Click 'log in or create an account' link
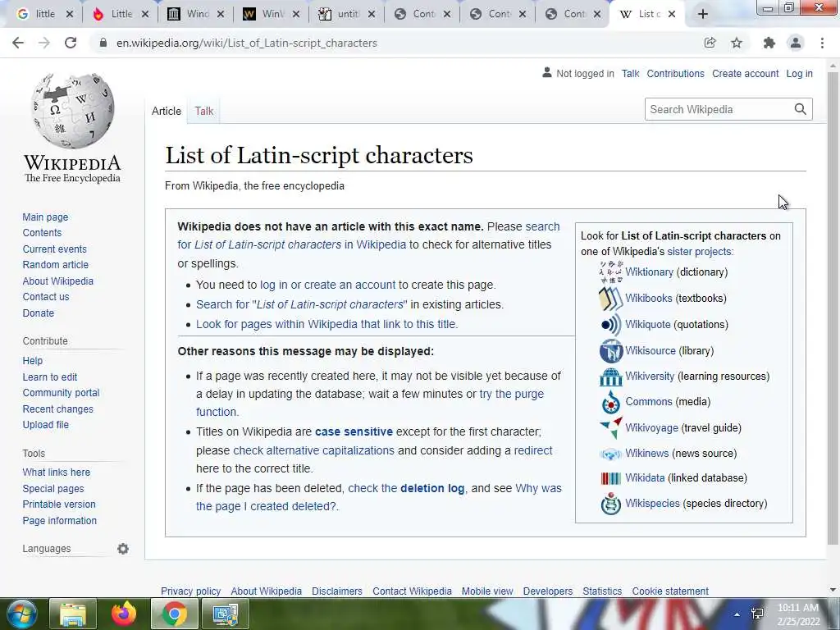Screen dimensions: 840x630 point(327,285)
